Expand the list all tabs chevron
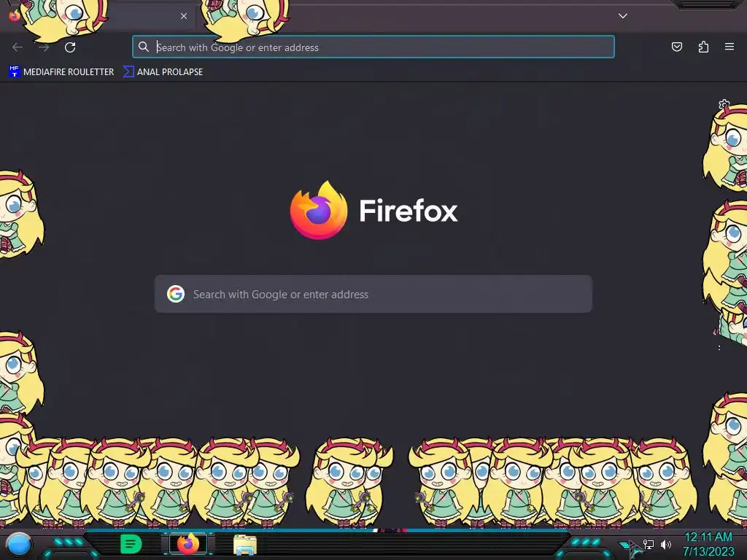 (623, 16)
